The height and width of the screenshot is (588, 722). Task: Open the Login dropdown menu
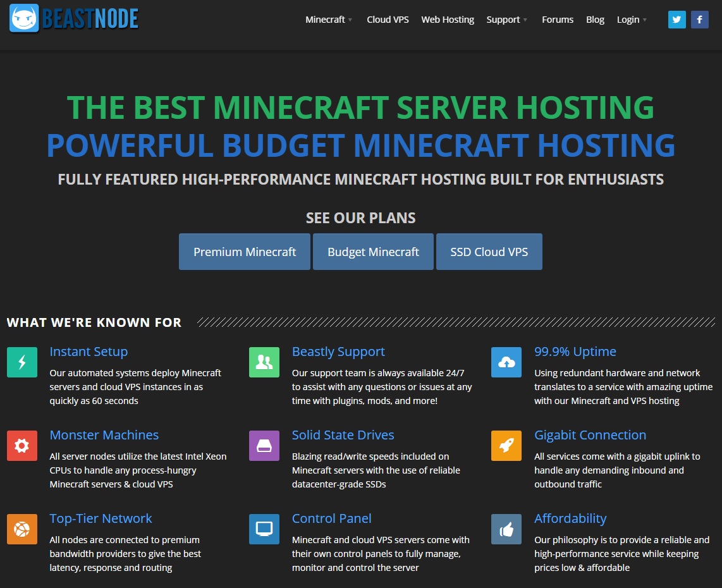click(628, 20)
